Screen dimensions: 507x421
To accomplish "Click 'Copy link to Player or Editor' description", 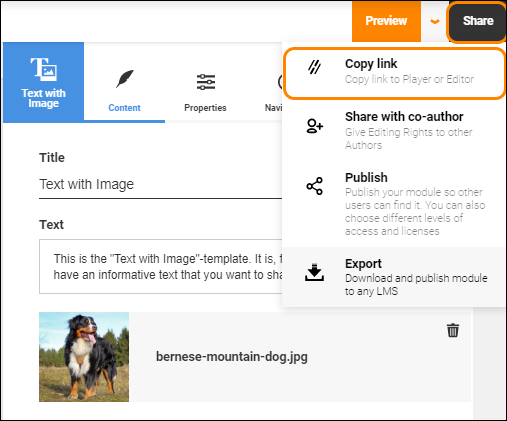I will (x=409, y=79).
